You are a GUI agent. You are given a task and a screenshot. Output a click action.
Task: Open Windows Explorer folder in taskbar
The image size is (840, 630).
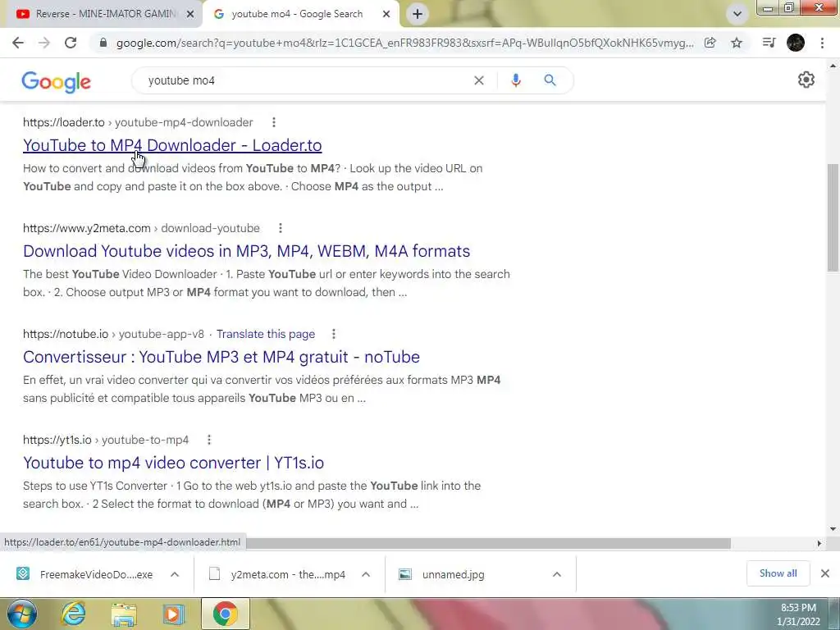[x=123, y=614]
